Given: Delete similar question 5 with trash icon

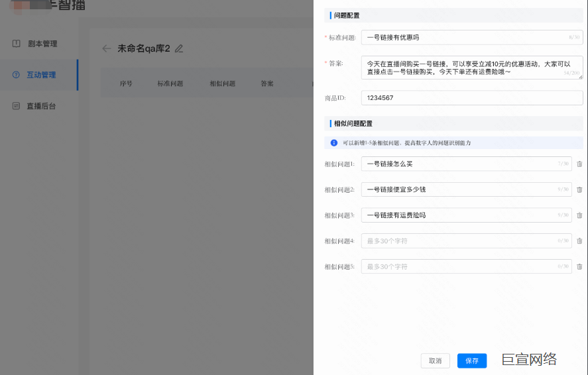Looking at the screenshot, I should (579, 267).
